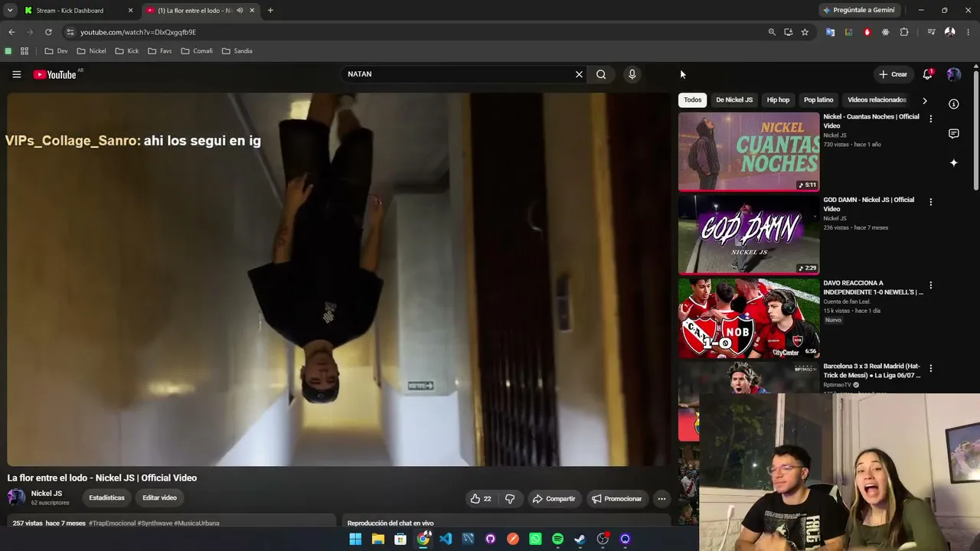Image resolution: width=980 pixels, height=551 pixels.
Task: Open the Estadísticas button
Action: click(x=106, y=497)
